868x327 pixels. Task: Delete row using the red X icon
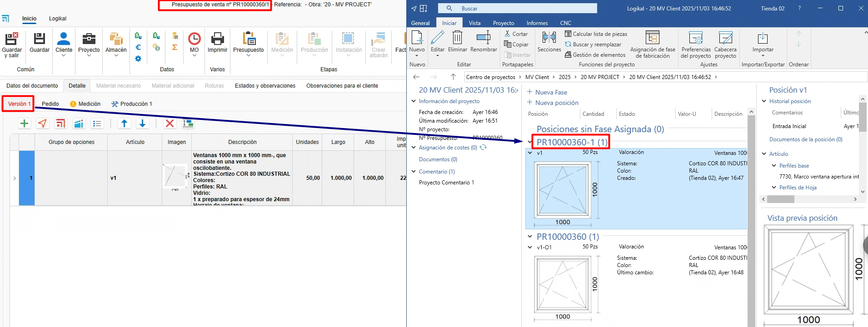[x=170, y=124]
